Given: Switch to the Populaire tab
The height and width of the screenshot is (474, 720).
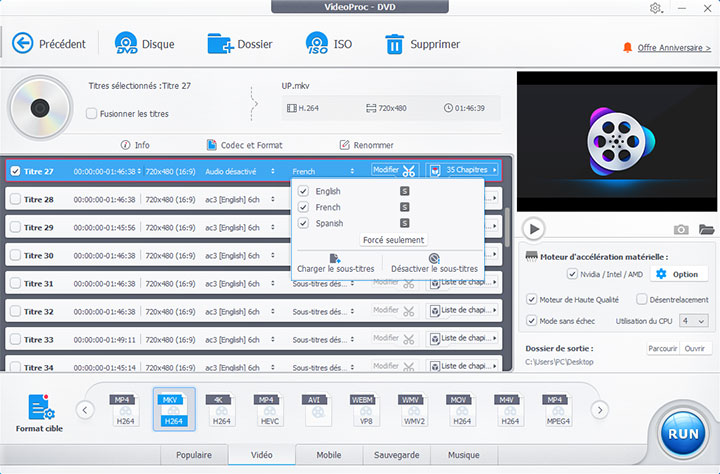Looking at the screenshot, I should [194, 455].
